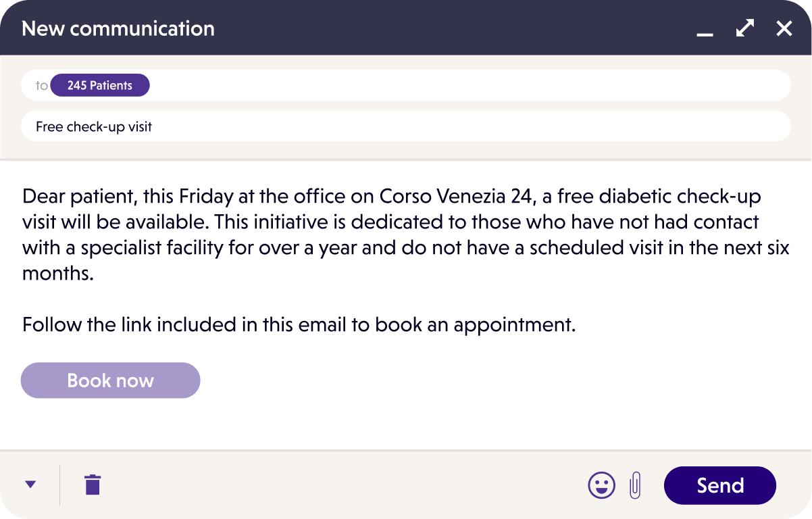Click the New communication title bar
Viewport: 812px width, 519px height.
[x=118, y=28]
